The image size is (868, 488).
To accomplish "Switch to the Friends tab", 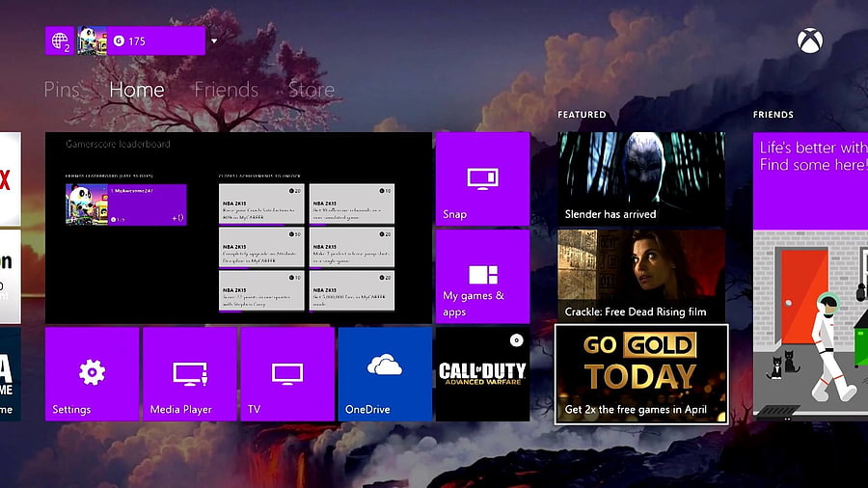I will tap(227, 90).
